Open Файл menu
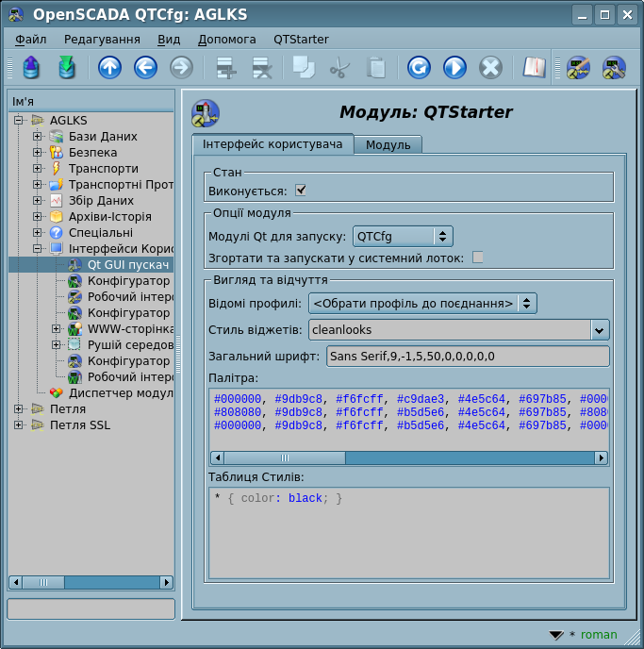This screenshot has width=644, height=649. 30,40
